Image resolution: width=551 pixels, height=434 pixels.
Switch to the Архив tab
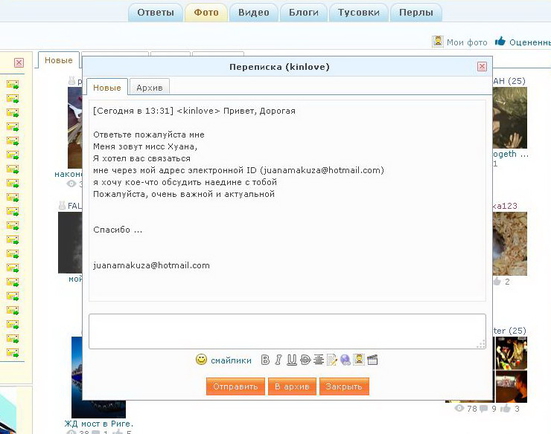pyautogui.click(x=149, y=88)
